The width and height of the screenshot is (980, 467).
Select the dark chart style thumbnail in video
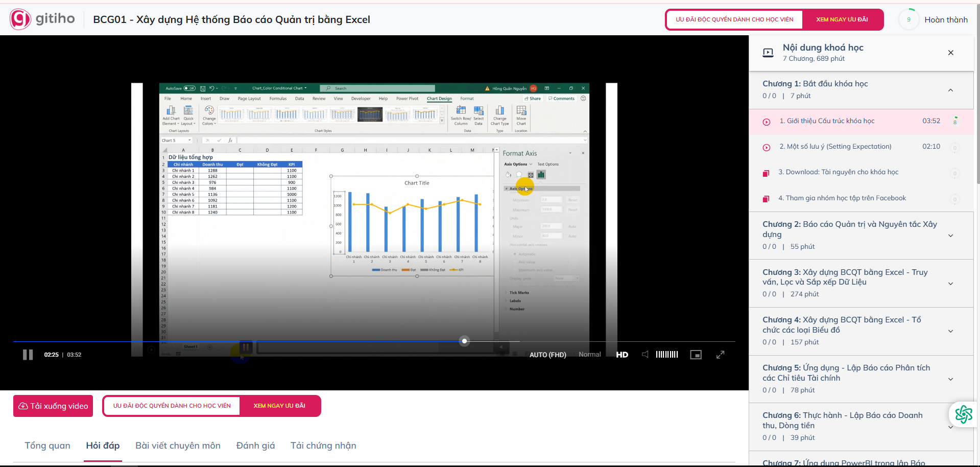coord(370,114)
